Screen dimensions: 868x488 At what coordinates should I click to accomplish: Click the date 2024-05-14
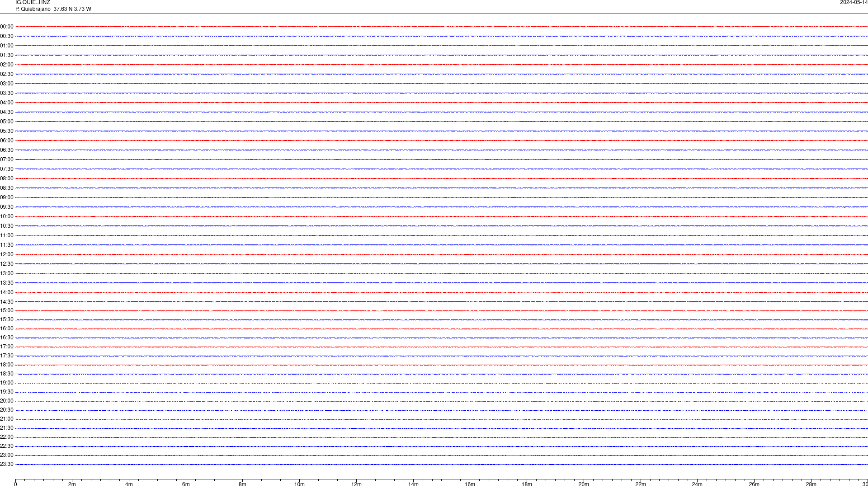[854, 2]
